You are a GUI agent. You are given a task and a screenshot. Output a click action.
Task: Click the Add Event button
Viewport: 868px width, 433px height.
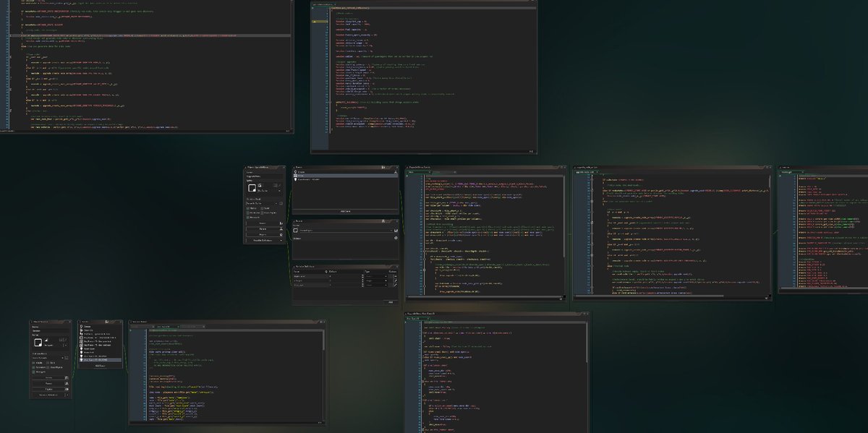point(345,211)
